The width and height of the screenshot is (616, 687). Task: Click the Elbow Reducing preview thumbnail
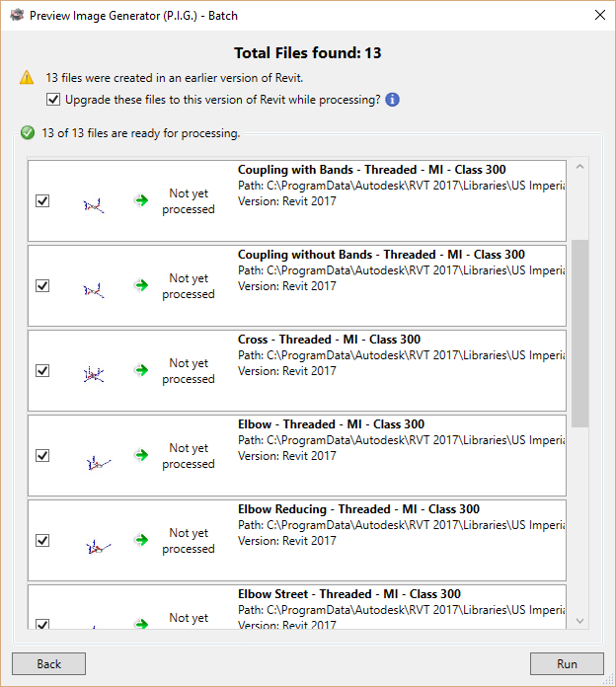(94, 545)
